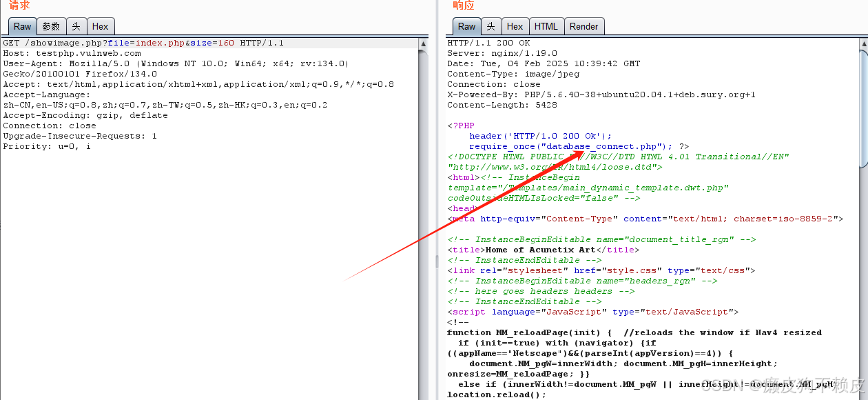
Task: Click the 'Content-Type: image/jpeg' header
Action: [513, 74]
